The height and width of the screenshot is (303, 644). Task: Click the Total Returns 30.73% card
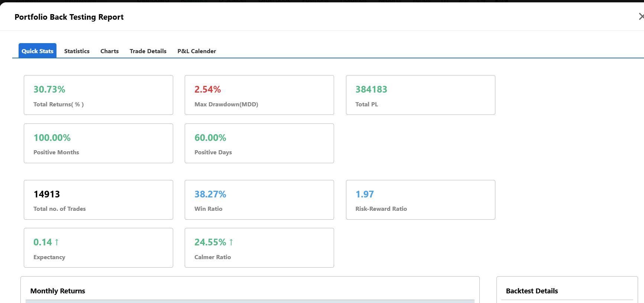tap(98, 95)
